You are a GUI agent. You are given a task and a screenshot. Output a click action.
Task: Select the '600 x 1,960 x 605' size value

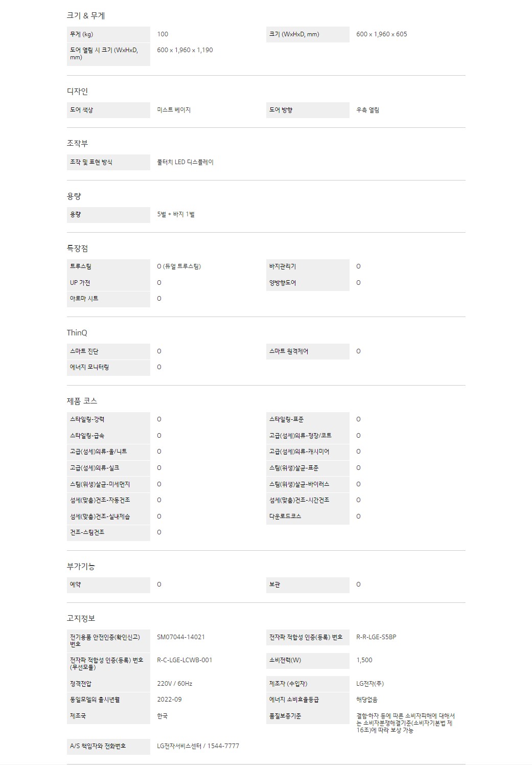coord(381,34)
